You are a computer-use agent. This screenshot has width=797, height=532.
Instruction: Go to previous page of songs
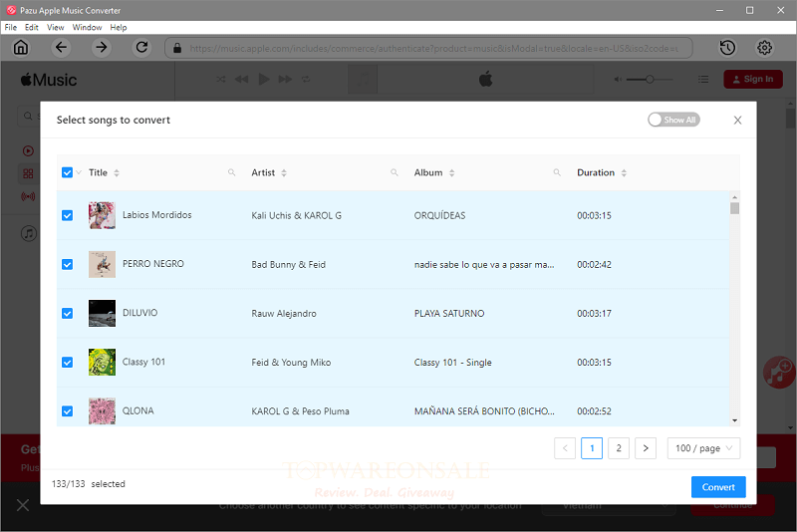[x=565, y=448]
